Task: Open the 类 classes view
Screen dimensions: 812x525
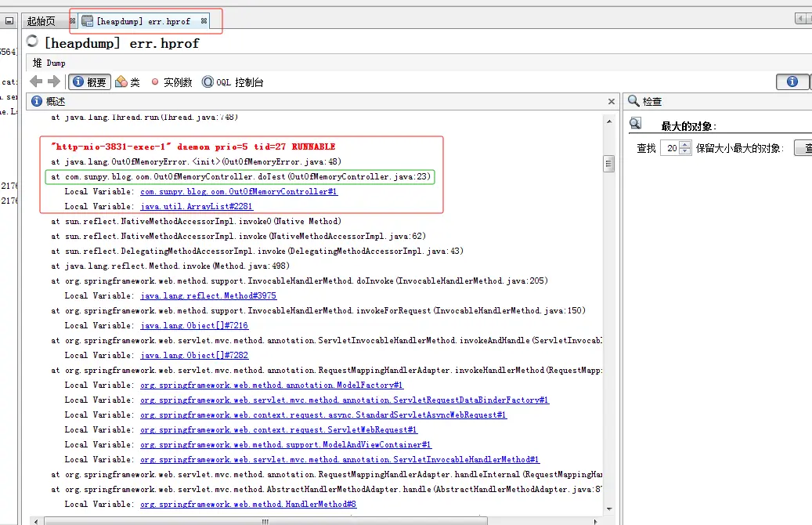Action: click(x=128, y=82)
